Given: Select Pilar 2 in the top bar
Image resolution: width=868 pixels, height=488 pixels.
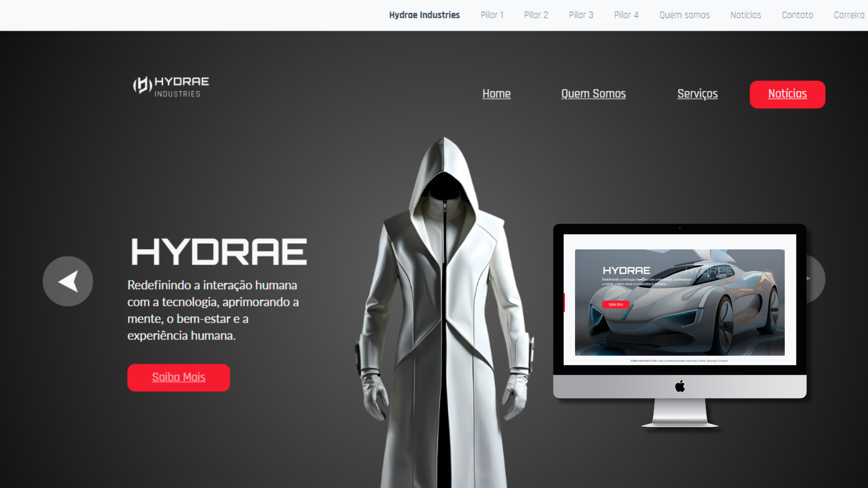Looking at the screenshot, I should pyautogui.click(x=536, y=15).
